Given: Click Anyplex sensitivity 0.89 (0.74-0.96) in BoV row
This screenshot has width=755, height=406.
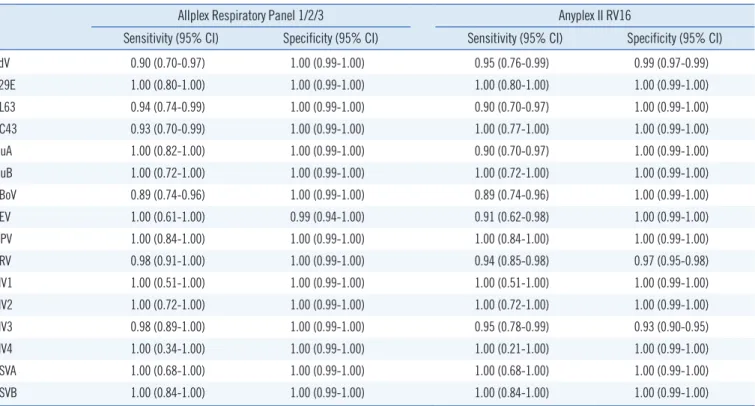Looking at the screenshot, I should [511, 195].
